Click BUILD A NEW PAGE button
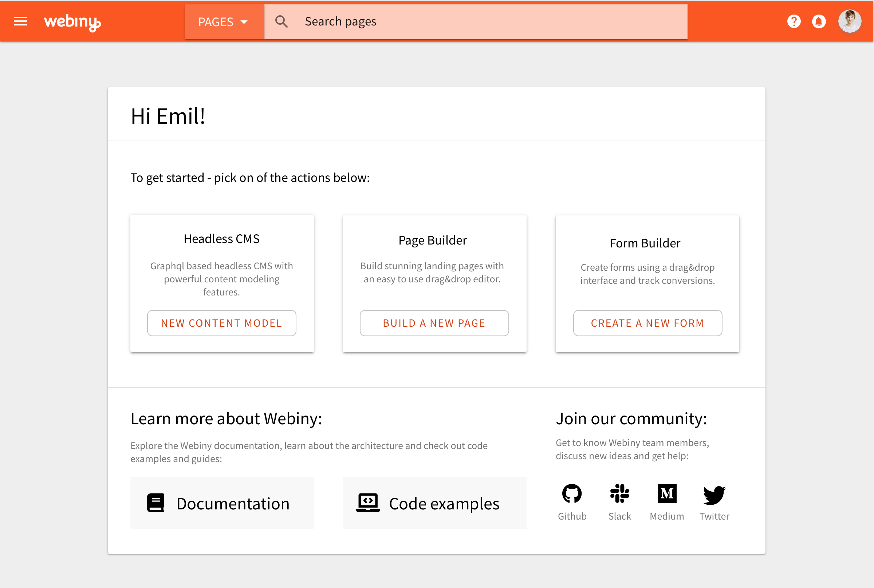 pos(434,323)
